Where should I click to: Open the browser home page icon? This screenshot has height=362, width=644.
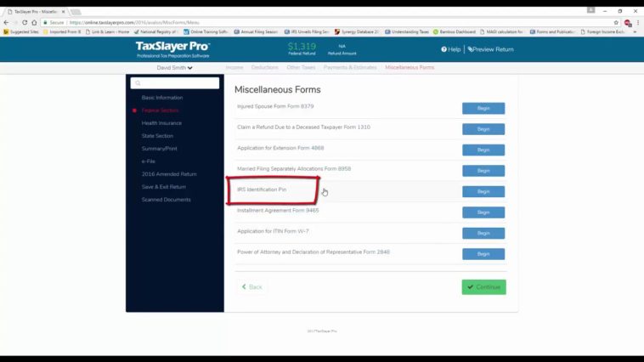pyautogui.click(x=33, y=22)
